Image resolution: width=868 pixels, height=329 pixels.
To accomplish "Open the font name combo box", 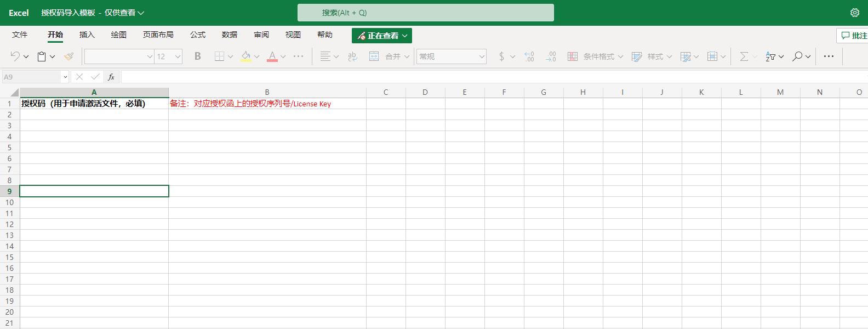I will coord(119,56).
